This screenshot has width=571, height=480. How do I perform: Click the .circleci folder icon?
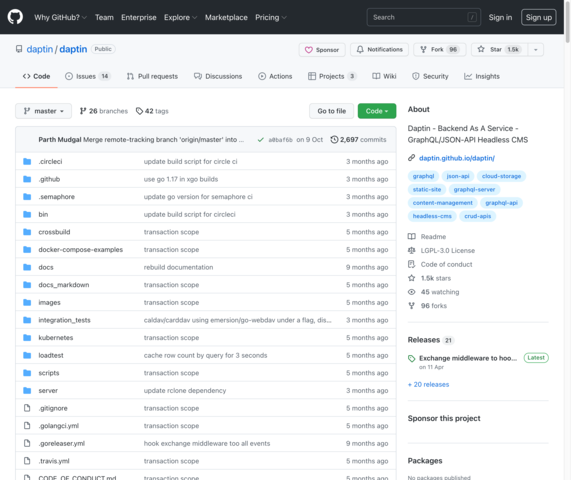tap(27, 161)
